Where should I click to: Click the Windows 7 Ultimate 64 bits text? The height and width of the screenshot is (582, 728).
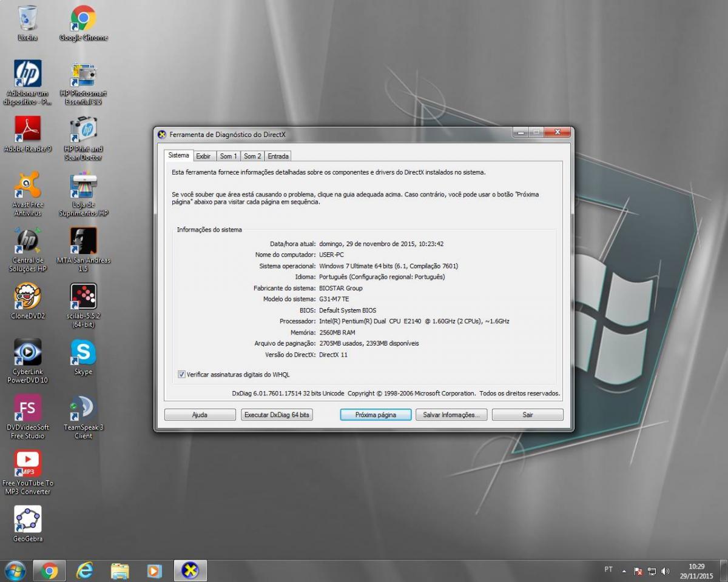click(x=388, y=266)
